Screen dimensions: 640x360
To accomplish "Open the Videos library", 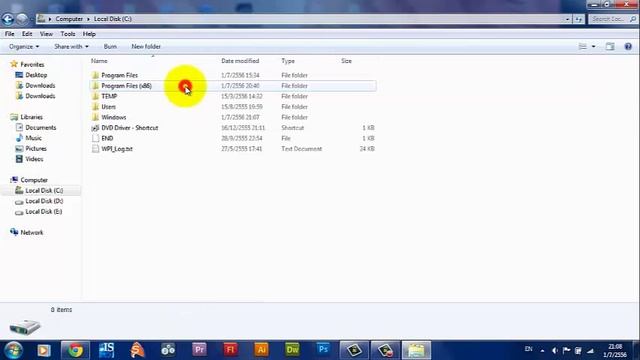I will pyautogui.click(x=34, y=159).
